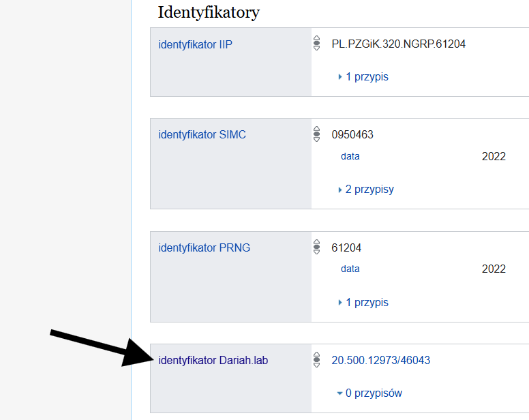Open the identyfikator SIMC property link
The width and height of the screenshot is (529, 420).
pos(202,135)
